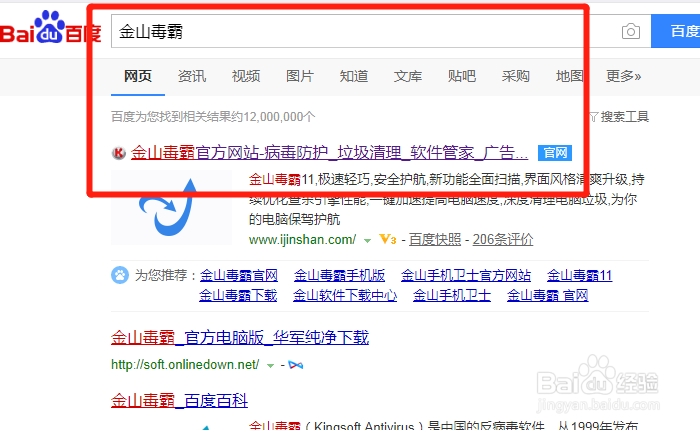Open the 金山毒霸_百度百科 result

coord(179,401)
